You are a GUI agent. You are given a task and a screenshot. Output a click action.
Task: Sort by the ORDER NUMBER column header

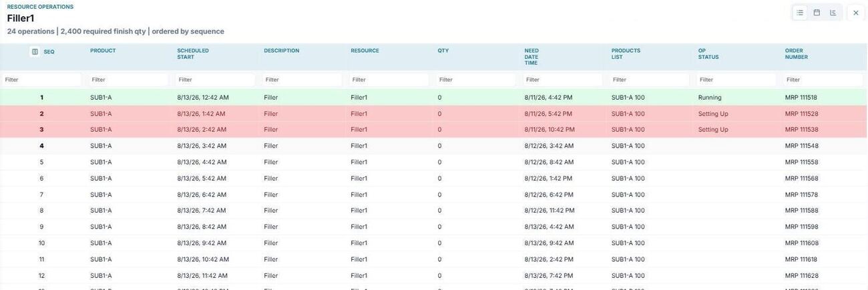coord(797,54)
